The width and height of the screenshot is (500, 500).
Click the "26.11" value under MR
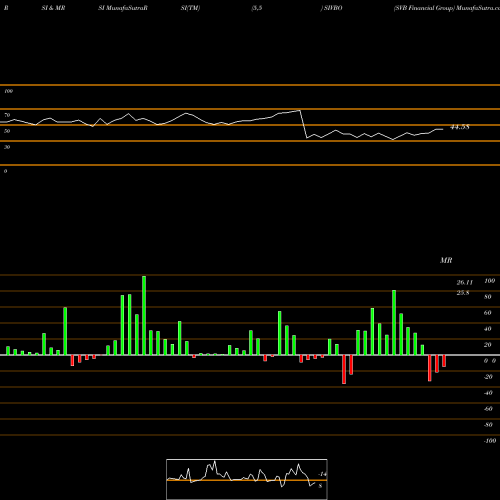pos(465,282)
